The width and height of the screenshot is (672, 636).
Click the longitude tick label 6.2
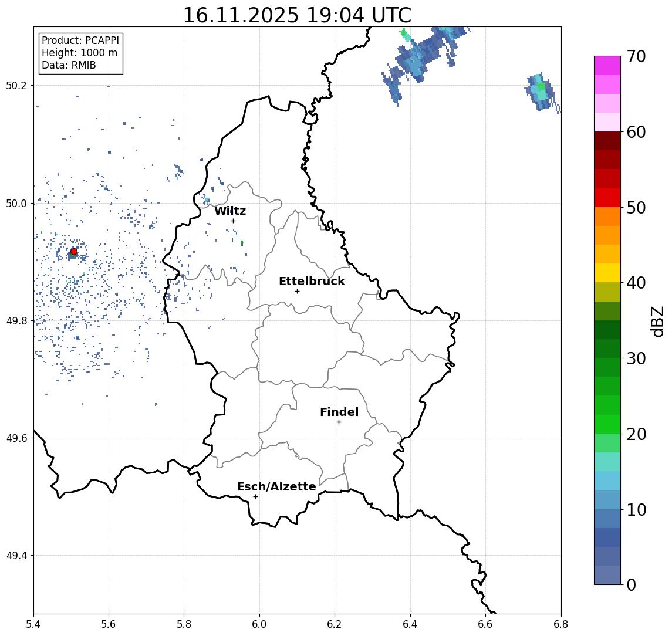[x=335, y=624]
